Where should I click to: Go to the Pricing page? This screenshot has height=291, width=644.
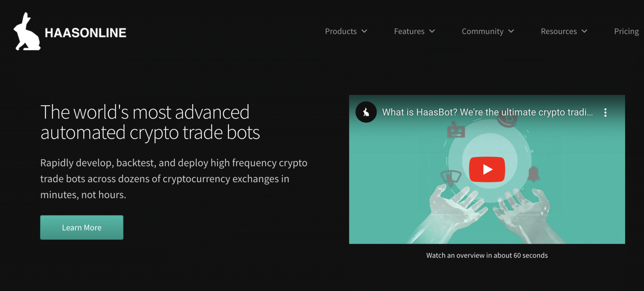click(626, 31)
